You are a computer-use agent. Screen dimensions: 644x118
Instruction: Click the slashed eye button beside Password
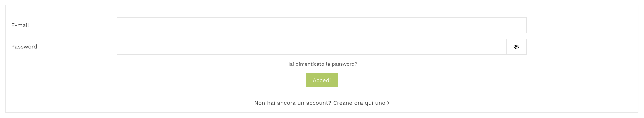point(516,47)
